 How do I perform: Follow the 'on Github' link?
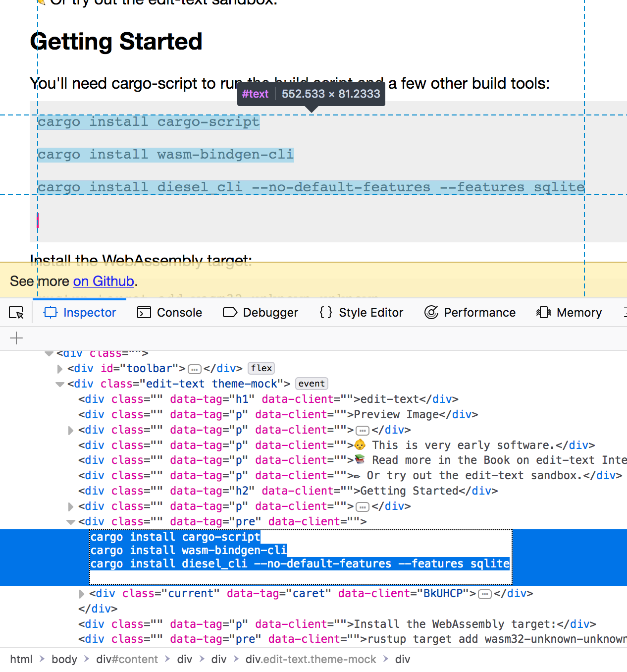tap(104, 281)
